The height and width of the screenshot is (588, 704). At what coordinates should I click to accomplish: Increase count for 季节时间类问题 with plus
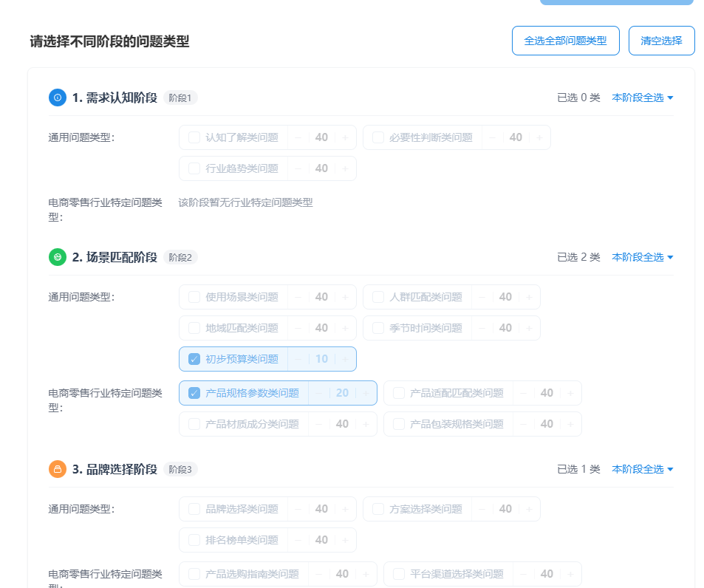click(x=530, y=328)
